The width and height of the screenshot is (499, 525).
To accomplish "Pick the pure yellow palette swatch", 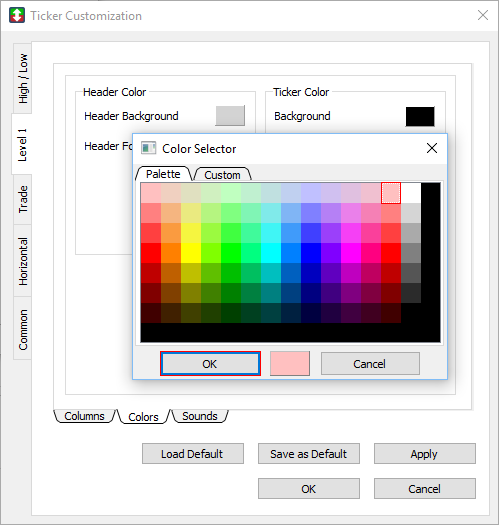I will (191, 253).
